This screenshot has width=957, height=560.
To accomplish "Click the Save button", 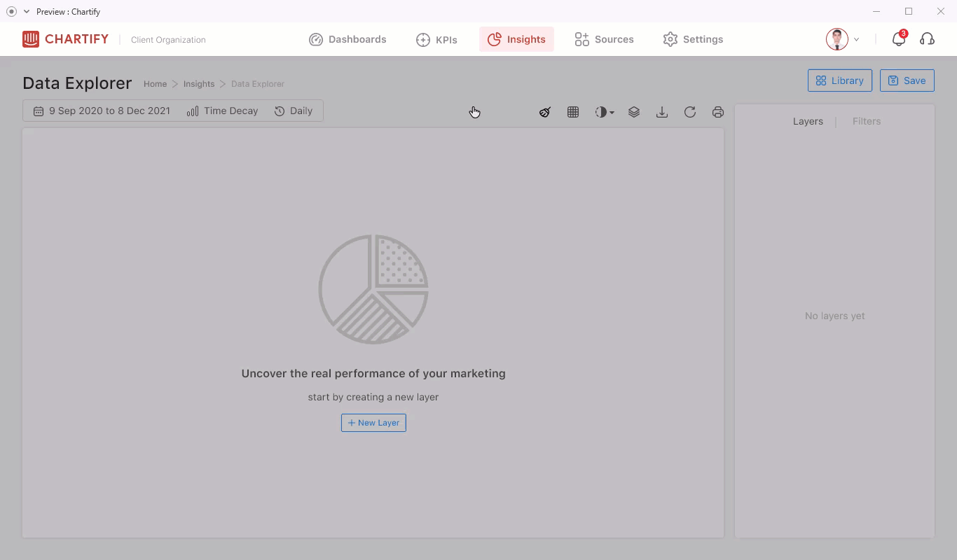I will [907, 80].
